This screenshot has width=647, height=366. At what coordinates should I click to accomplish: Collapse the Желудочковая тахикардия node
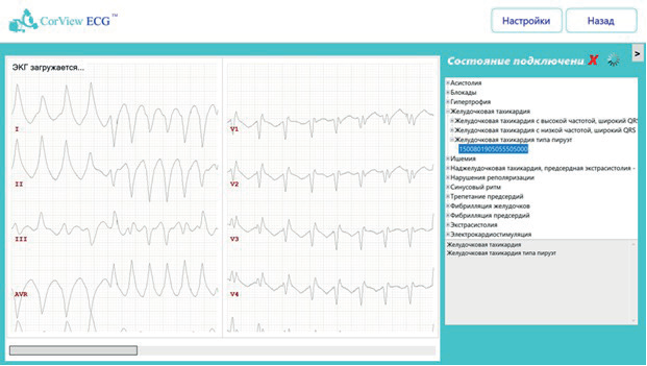coord(448,111)
